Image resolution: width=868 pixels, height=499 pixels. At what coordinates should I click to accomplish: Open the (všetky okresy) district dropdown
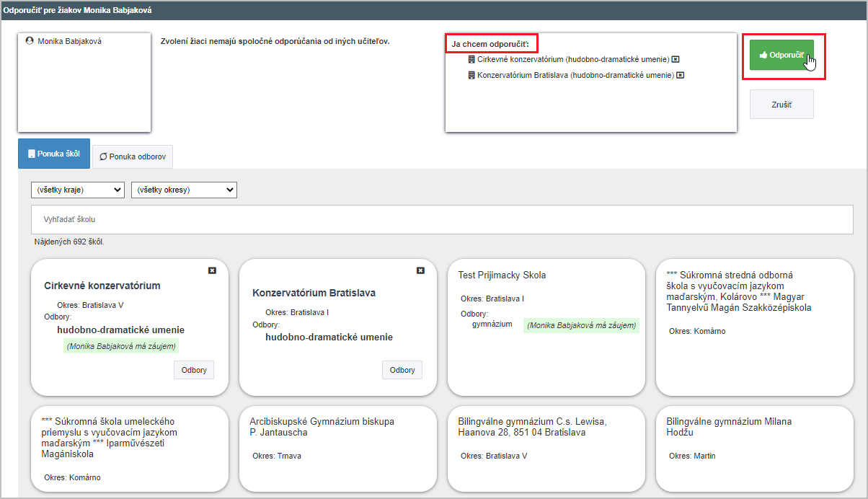[x=184, y=190]
